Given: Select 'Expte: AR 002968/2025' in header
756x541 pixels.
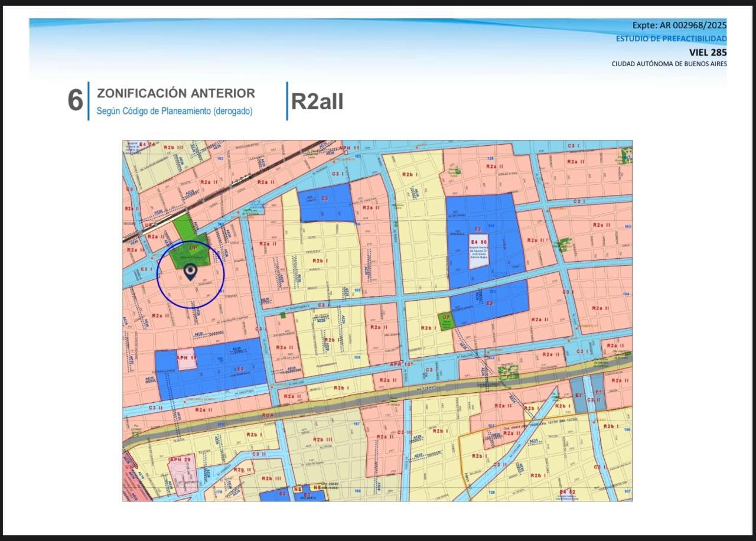Looking at the screenshot, I should pyautogui.click(x=679, y=25).
